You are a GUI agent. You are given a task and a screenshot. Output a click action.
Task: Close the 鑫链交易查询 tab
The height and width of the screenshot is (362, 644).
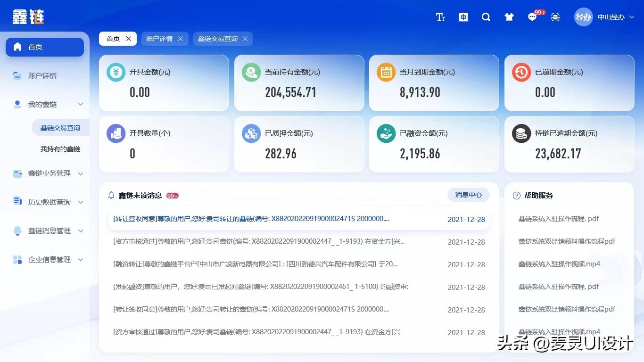245,39
